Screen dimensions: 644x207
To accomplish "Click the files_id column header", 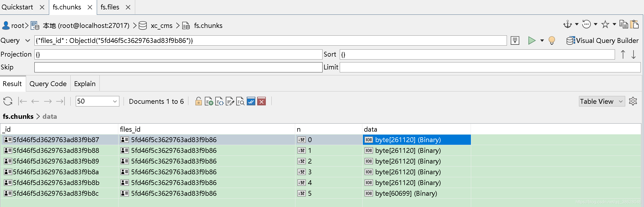I will tap(207, 129).
